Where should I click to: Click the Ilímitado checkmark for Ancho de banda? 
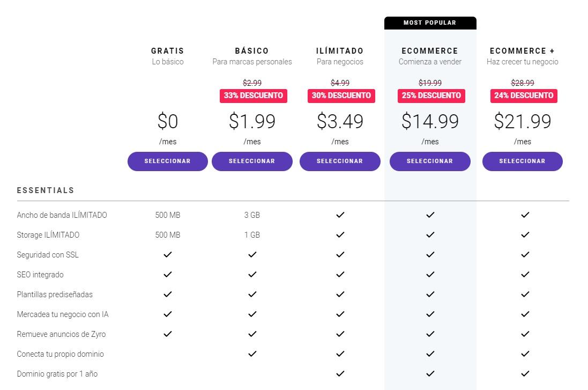[340, 215]
